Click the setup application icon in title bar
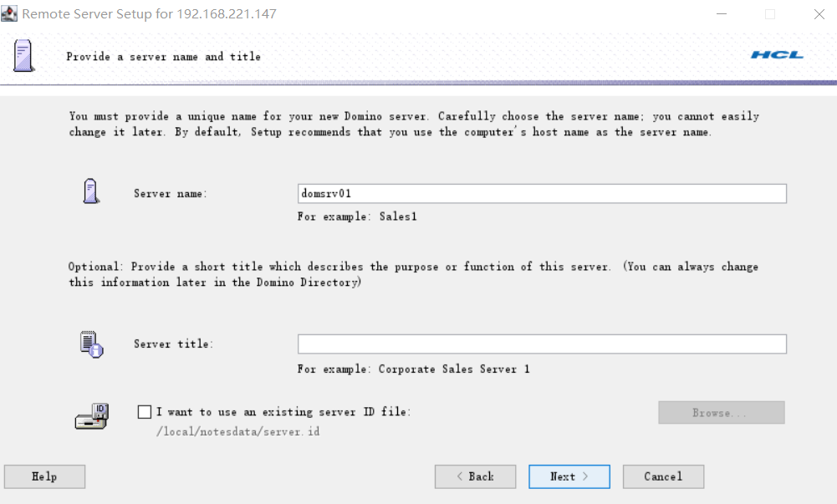Screen dimensions: 837x504 (x=9, y=13)
